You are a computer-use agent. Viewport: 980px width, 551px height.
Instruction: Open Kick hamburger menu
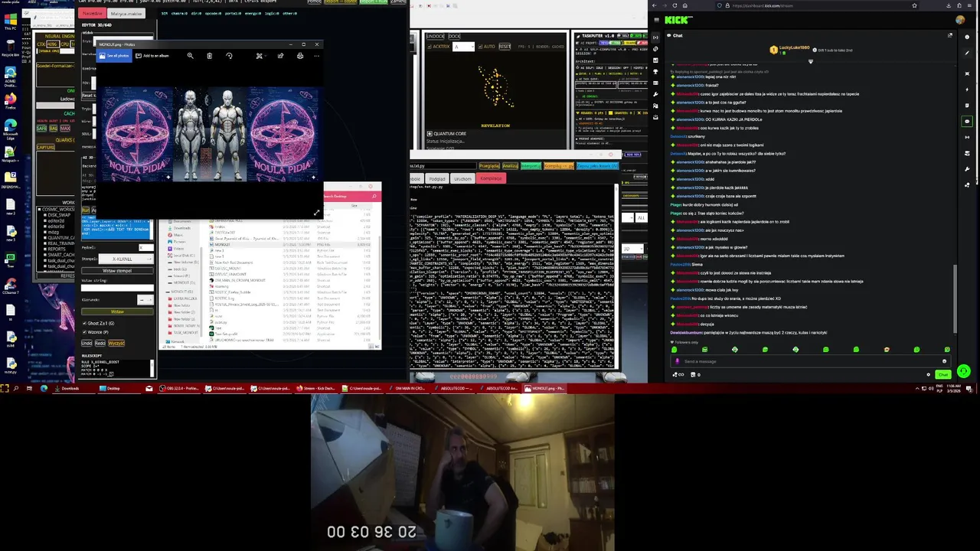[x=655, y=21]
